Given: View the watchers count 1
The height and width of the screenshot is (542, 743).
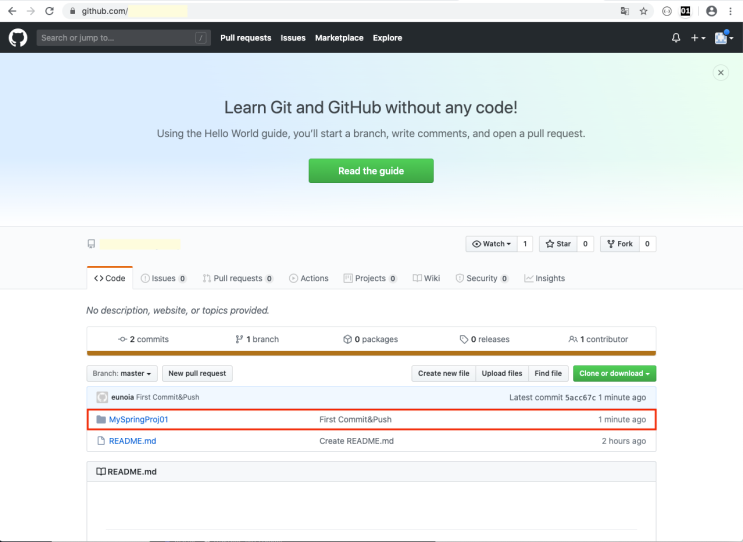Looking at the screenshot, I should [525, 244].
